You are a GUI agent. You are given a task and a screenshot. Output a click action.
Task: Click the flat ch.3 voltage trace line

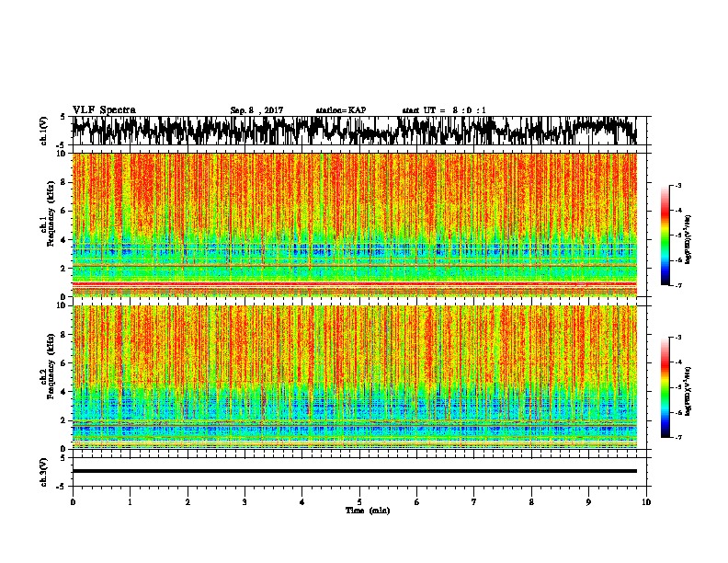coord(354,471)
